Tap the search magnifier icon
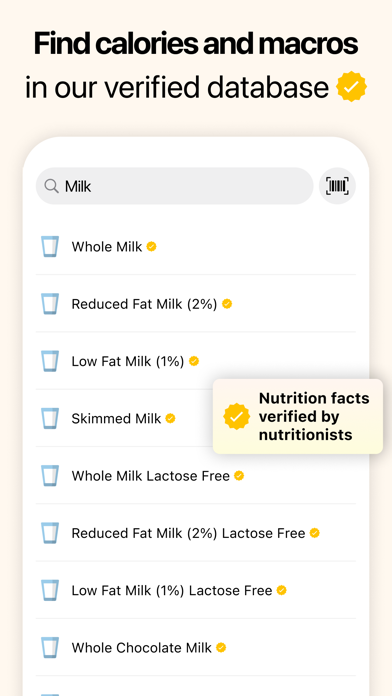This screenshot has height=696, width=392. coord(51,186)
